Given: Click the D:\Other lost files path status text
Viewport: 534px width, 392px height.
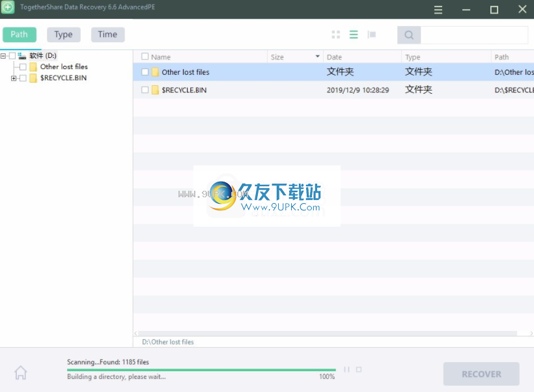Looking at the screenshot, I should point(168,342).
